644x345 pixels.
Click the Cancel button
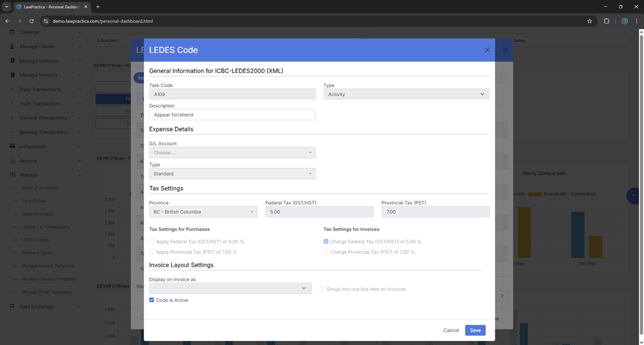point(451,330)
